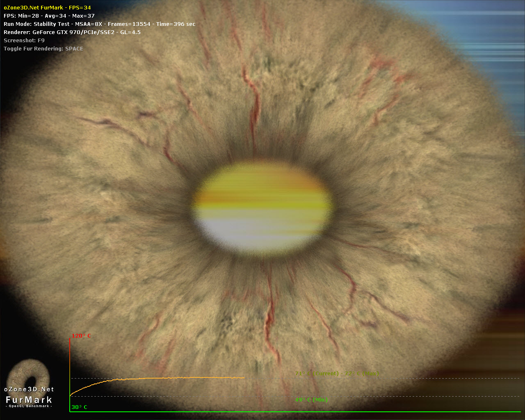Click the orange temperature curve on graph
Image resolution: width=525 pixels, height=420 pixels.
point(185,378)
